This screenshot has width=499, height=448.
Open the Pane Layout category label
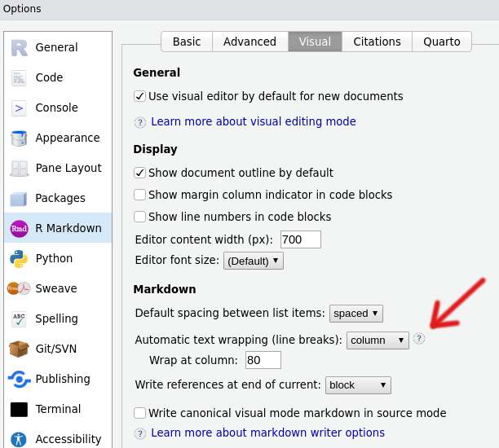pos(68,168)
